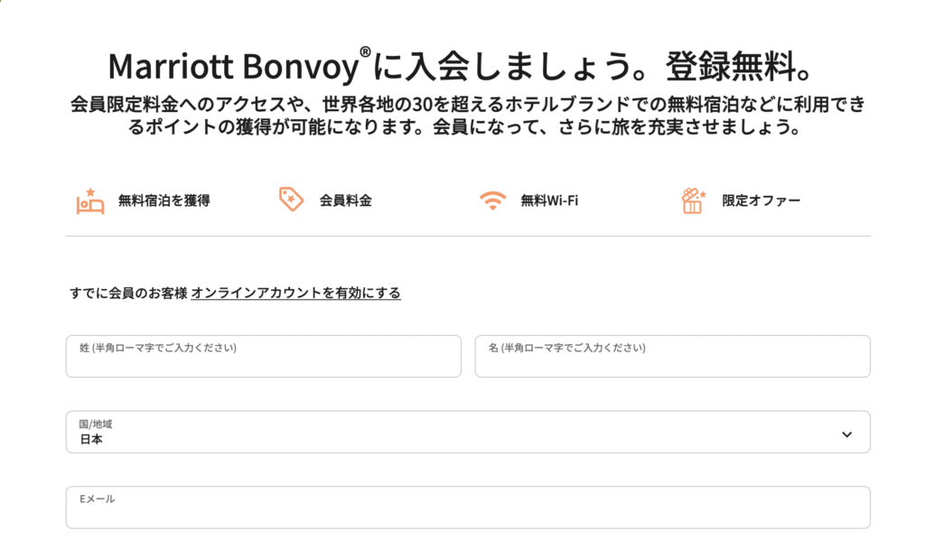The height and width of the screenshot is (560, 925).
Task: Focus the Eメール input field
Action: pos(469,508)
